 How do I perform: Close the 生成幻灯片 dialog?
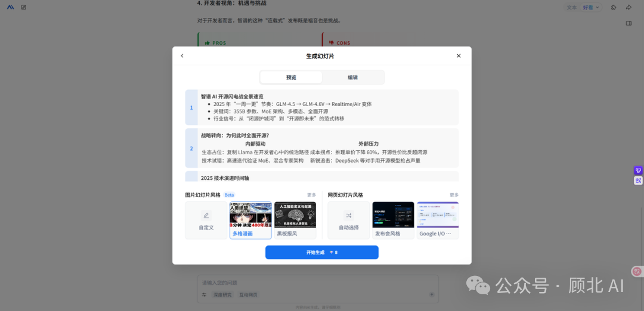(x=459, y=56)
